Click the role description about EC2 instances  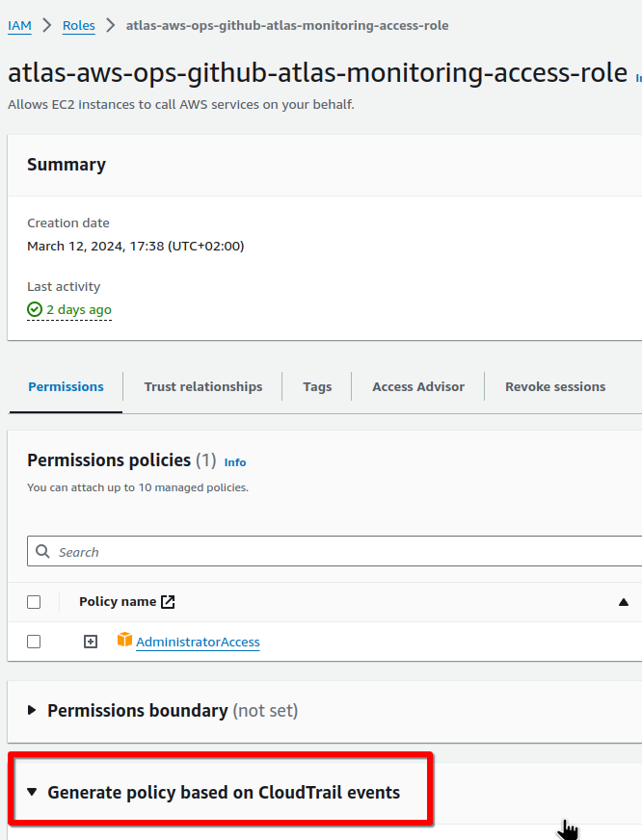tap(181, 104)
